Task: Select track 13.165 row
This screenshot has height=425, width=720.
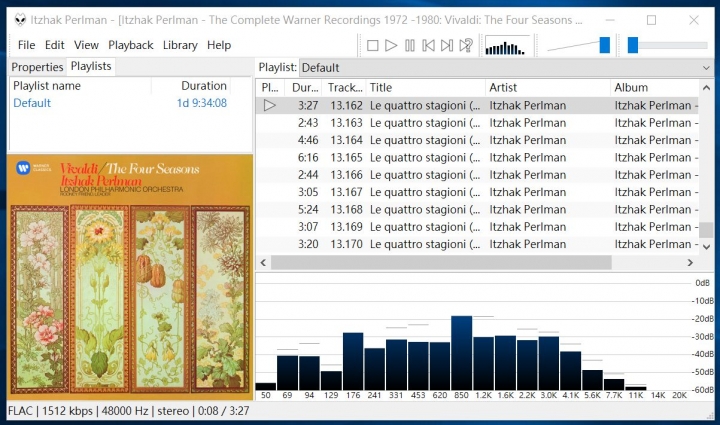Action: coord(477,157)
